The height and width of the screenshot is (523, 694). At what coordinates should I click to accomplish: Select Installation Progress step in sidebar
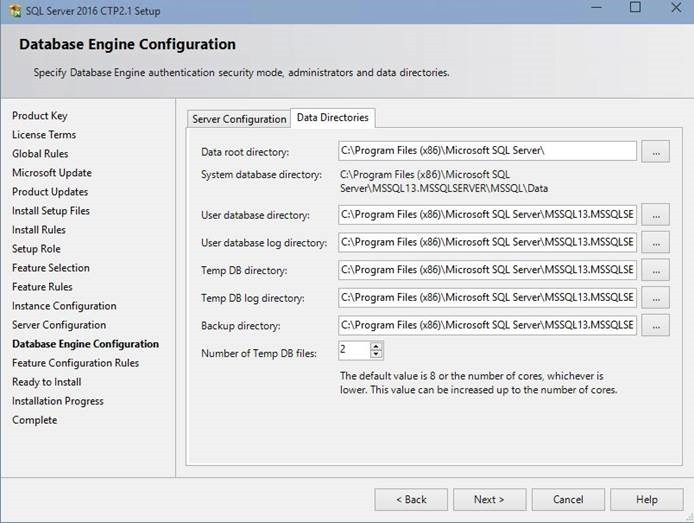coord(58,401)
